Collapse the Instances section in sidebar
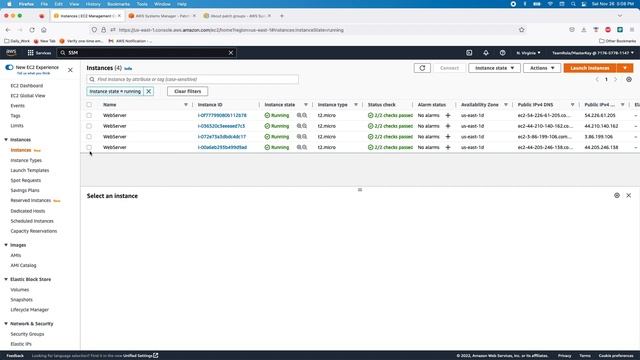Image resolution: width=640 pixels, height=360 pixels. click(x=6, y=140)
